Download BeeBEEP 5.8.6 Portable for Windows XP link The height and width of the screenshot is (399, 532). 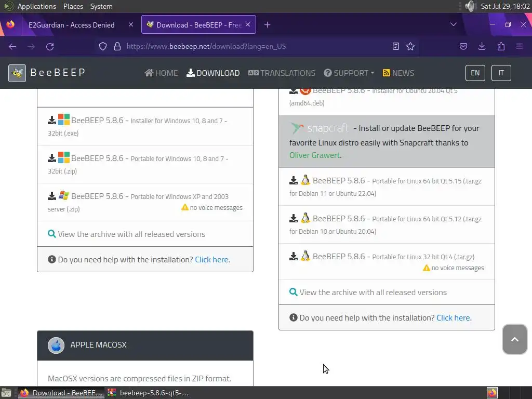click(x=138, y=203)
